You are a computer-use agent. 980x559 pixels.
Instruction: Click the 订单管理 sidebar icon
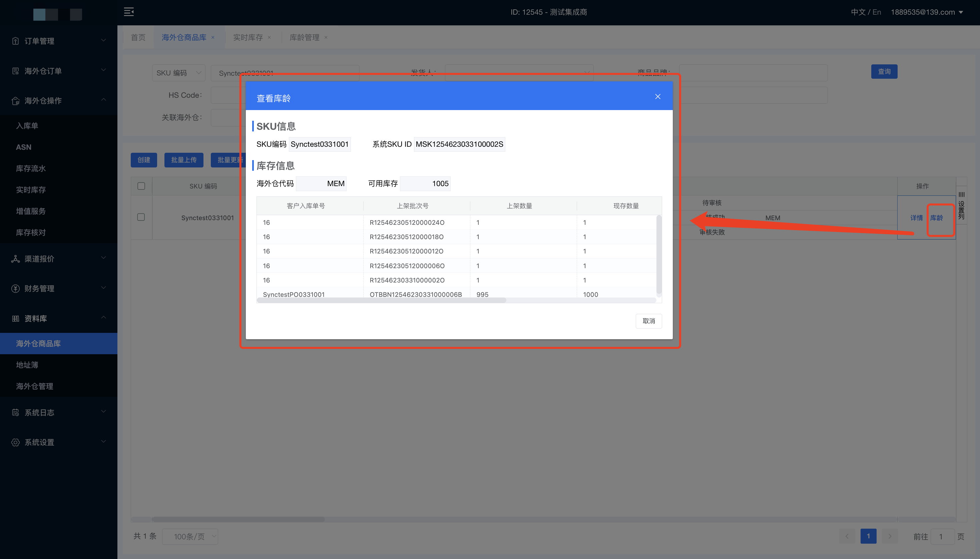coord(15,41)
